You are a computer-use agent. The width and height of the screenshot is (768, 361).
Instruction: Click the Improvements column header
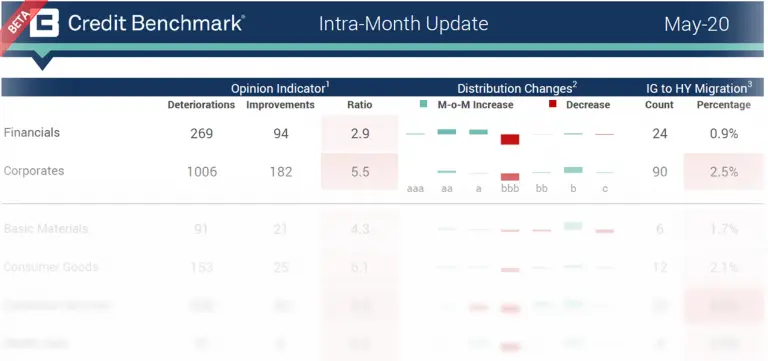pyautogui.click(x=280, y=105)
